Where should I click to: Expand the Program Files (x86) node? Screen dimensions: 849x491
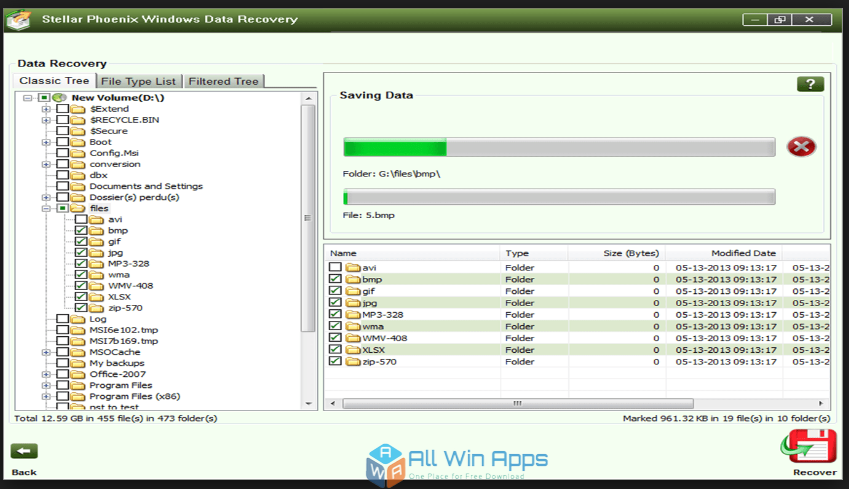point(46,396)
